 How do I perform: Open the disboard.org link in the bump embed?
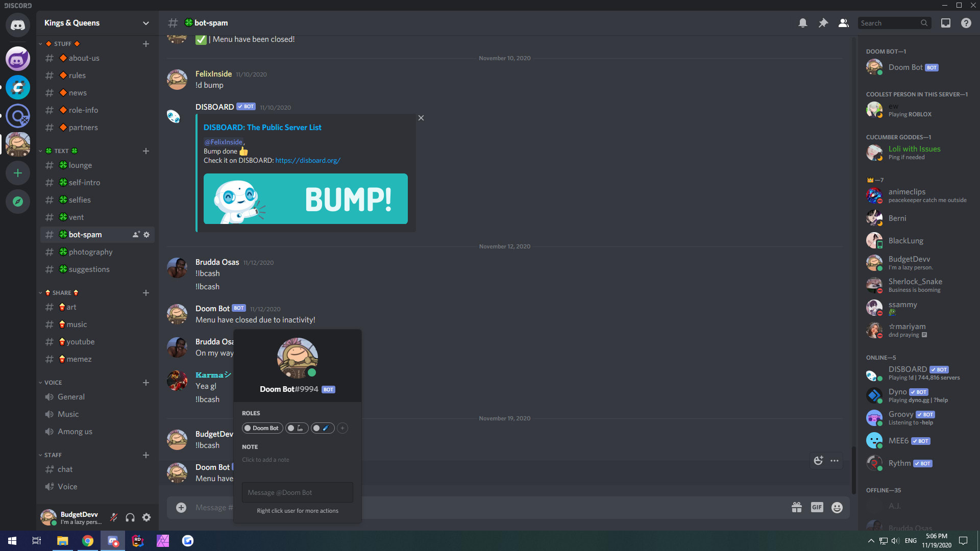point(307,160)
